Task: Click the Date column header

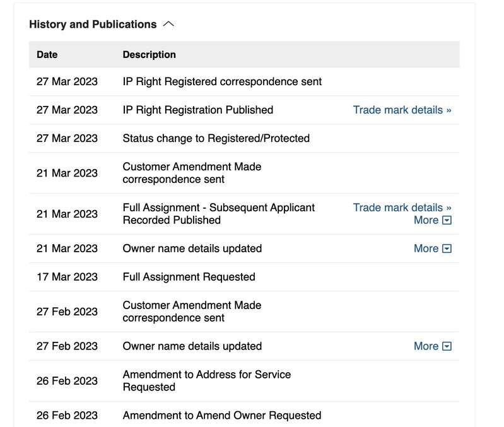Action: click(x=47, y=54)
